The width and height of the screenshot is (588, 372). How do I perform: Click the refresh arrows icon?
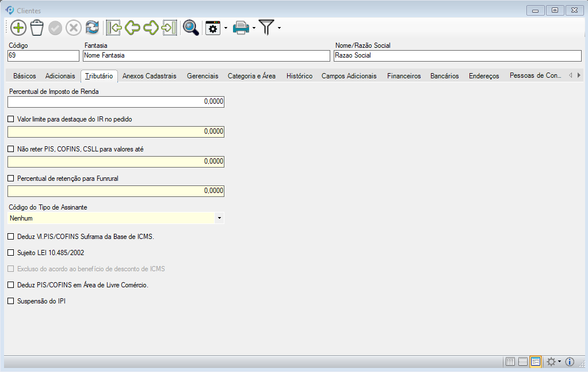pyautogui.click(x=92, y=28)
